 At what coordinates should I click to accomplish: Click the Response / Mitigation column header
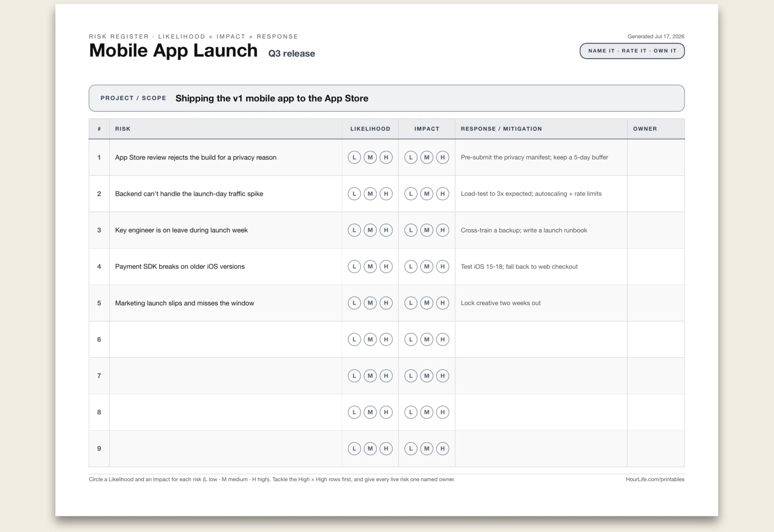coord(541,129)
